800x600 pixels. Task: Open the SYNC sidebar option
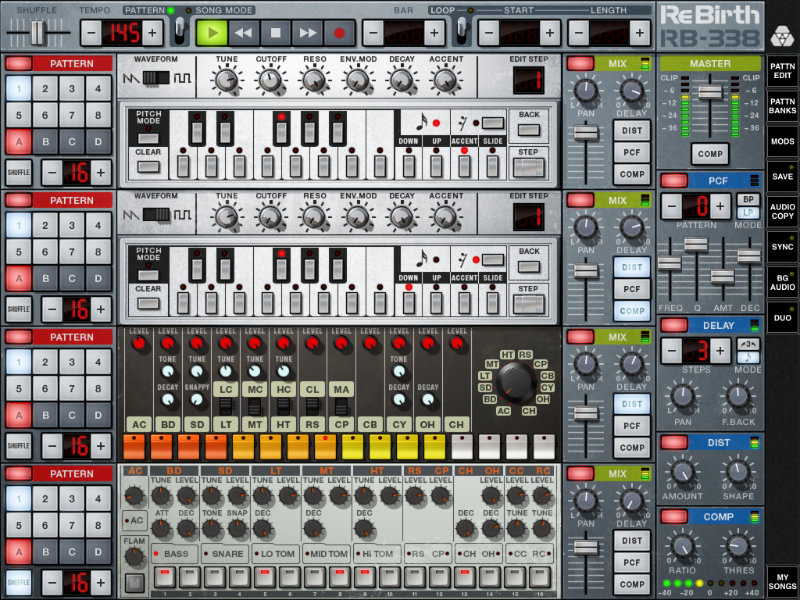[x=782, y=247]
